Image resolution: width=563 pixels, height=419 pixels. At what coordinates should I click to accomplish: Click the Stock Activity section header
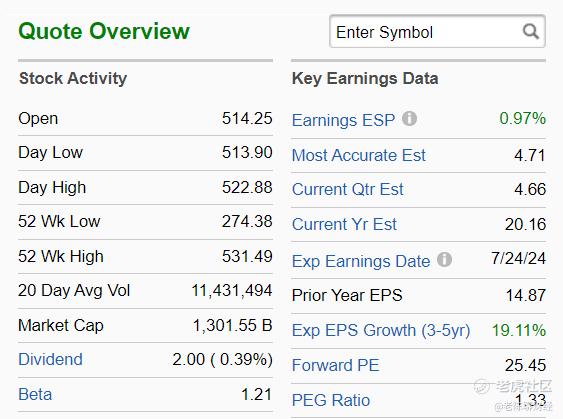tap(73, 78)
